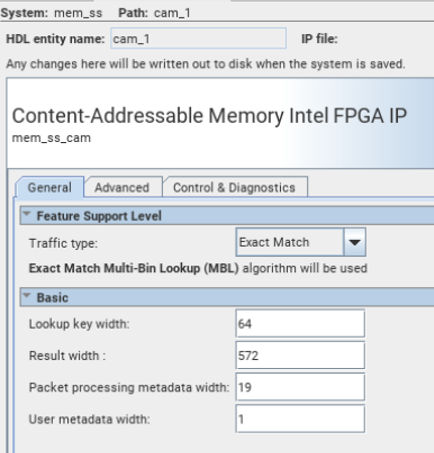Focus the User metadata width field
434x453 pixels.
pos(300,419)
